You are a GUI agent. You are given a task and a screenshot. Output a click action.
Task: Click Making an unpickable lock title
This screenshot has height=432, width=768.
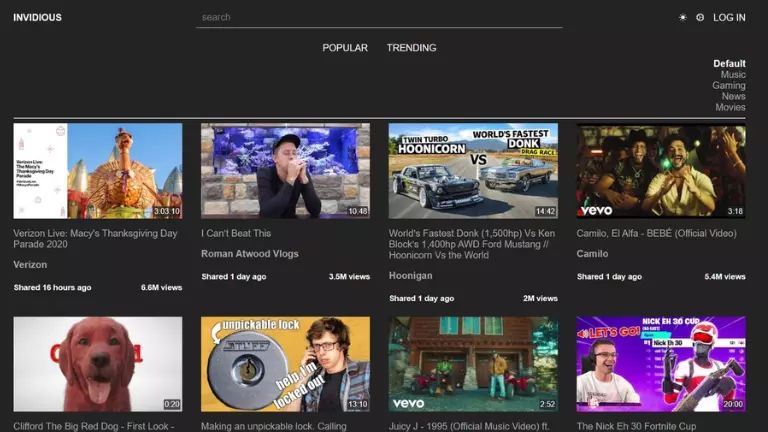click(274, 427)
